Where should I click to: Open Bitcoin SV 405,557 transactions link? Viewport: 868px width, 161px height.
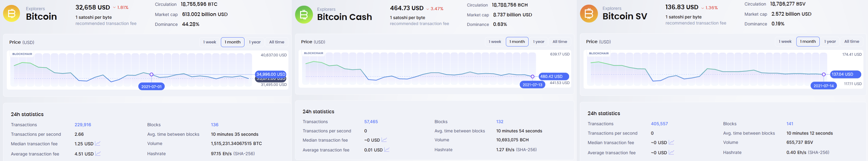click(x=659, y=124)
